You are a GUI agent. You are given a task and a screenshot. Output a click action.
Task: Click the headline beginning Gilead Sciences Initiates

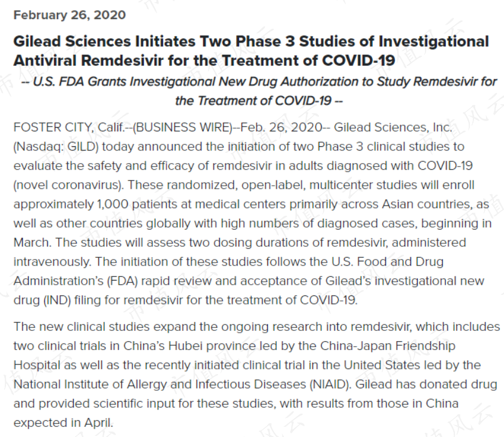(251, 51)
